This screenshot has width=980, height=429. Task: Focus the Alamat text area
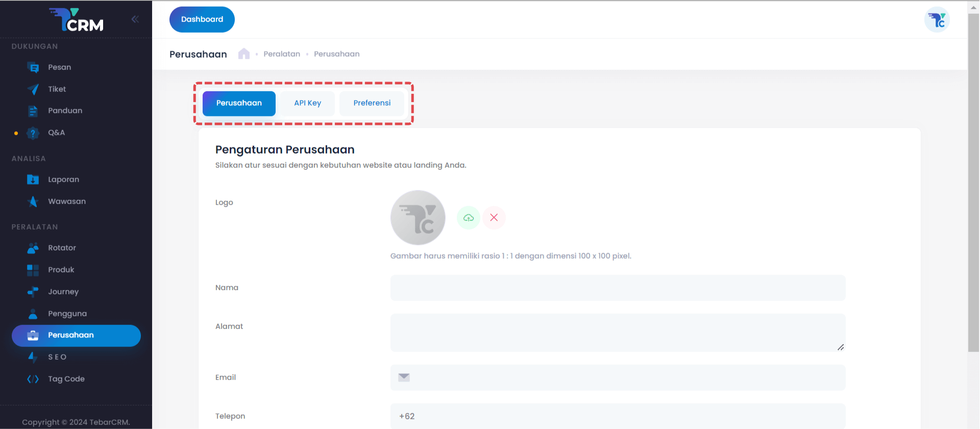[x=618, y=333]
